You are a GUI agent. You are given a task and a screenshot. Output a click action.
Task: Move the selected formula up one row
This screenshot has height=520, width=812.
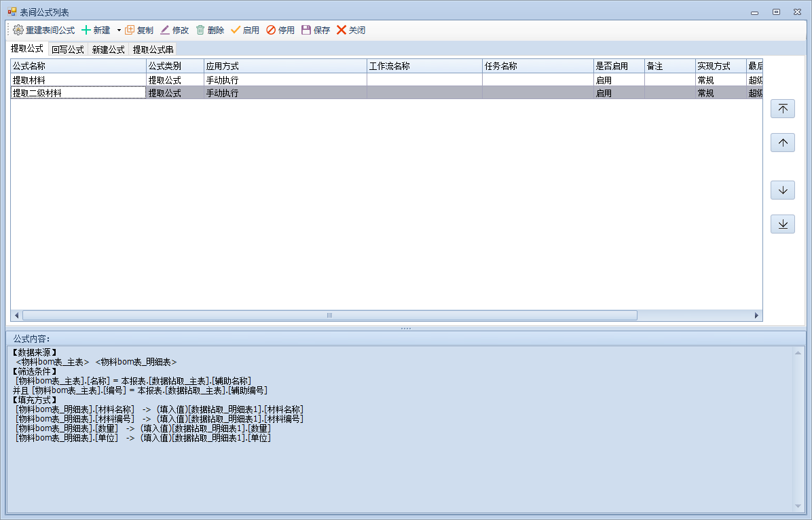point(783,143)
